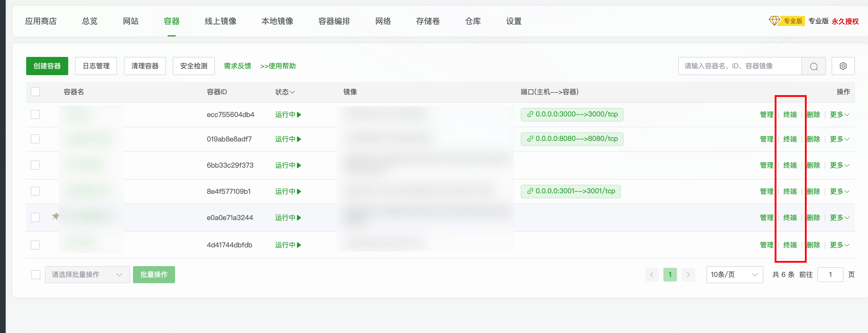The image size is (868, 333).
Task: Open 终端 for container 4d41744dbfdb
Action: (x=790, y=245)
